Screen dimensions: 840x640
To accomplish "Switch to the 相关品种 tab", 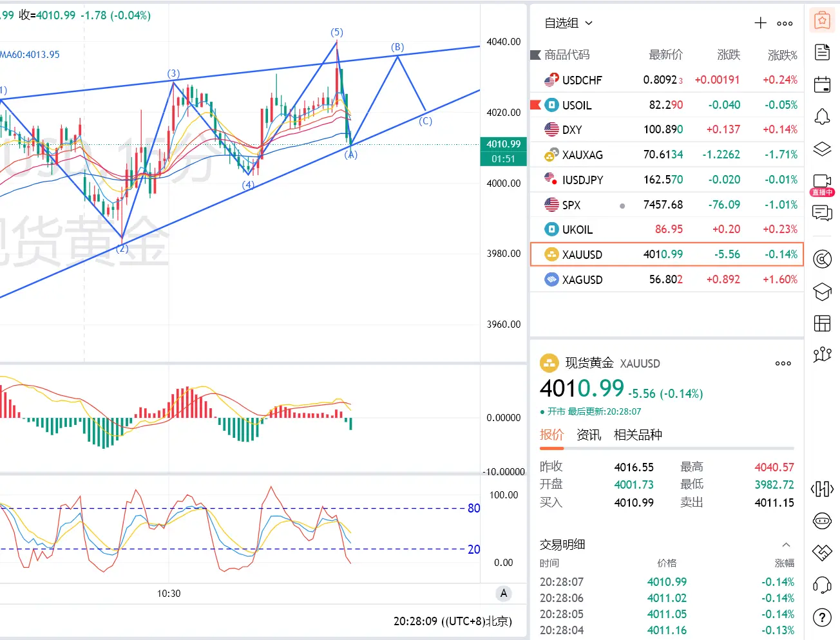I will pyautogui.click(x=638, y=435).
